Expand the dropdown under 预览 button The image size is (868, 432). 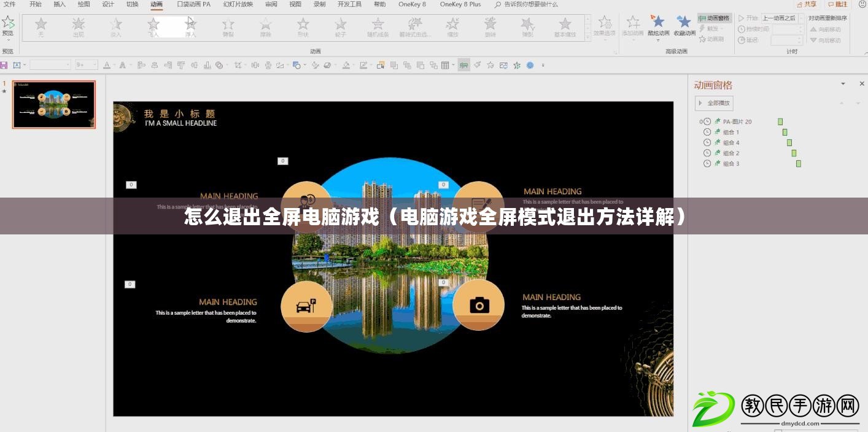click(x=7, y=40)
